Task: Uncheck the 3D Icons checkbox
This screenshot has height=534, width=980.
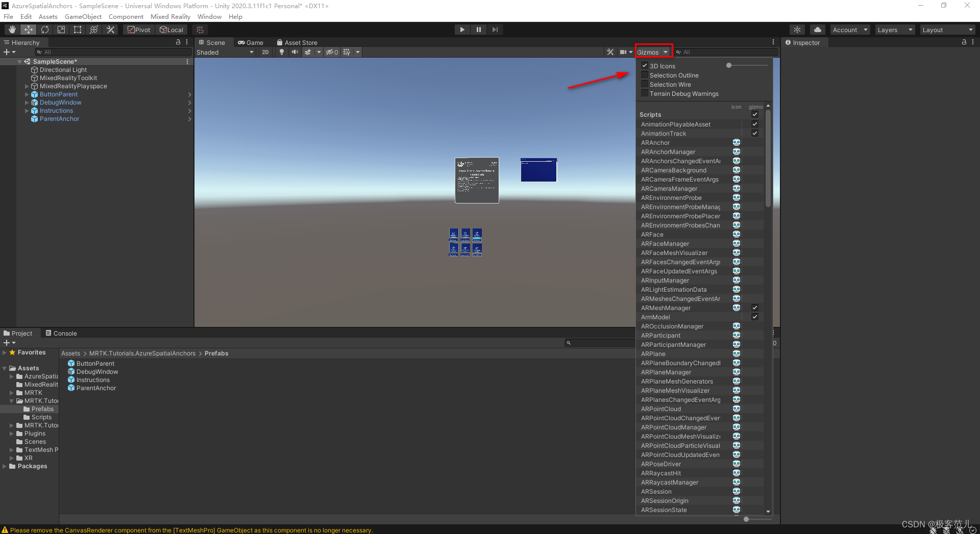Action: (x=645, y=66)
